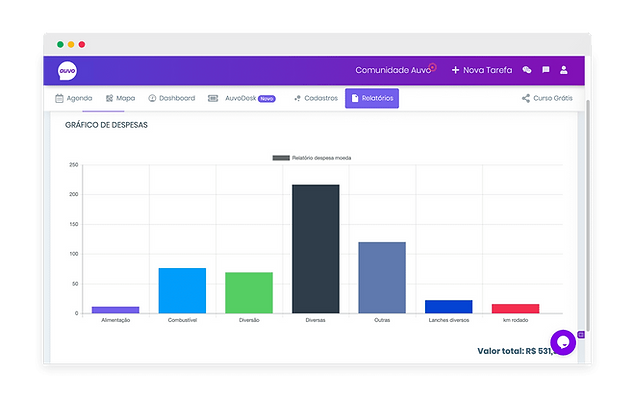Click the Relatório despesa moeda legend label
634x396 pixels.
point(321,158)
